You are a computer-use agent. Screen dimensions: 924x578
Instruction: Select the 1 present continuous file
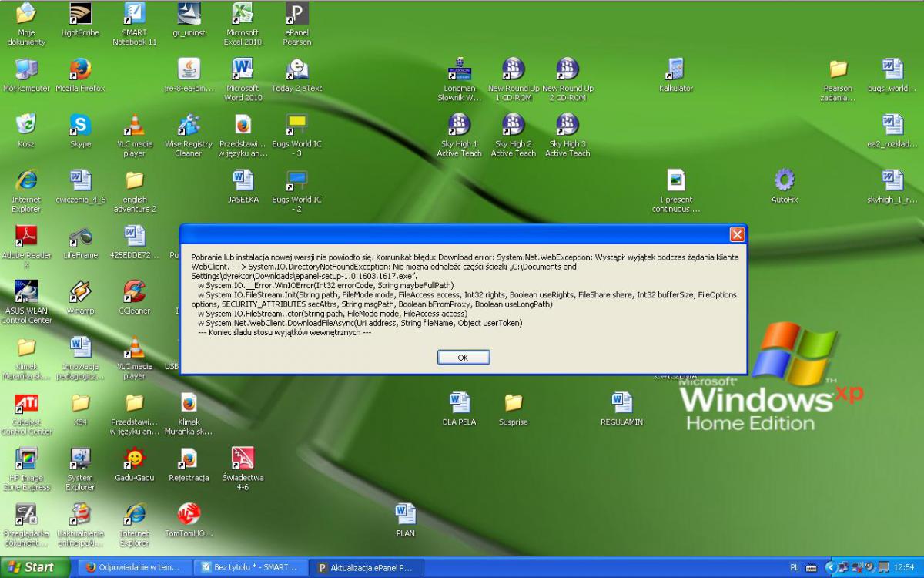tap(676, 191)
